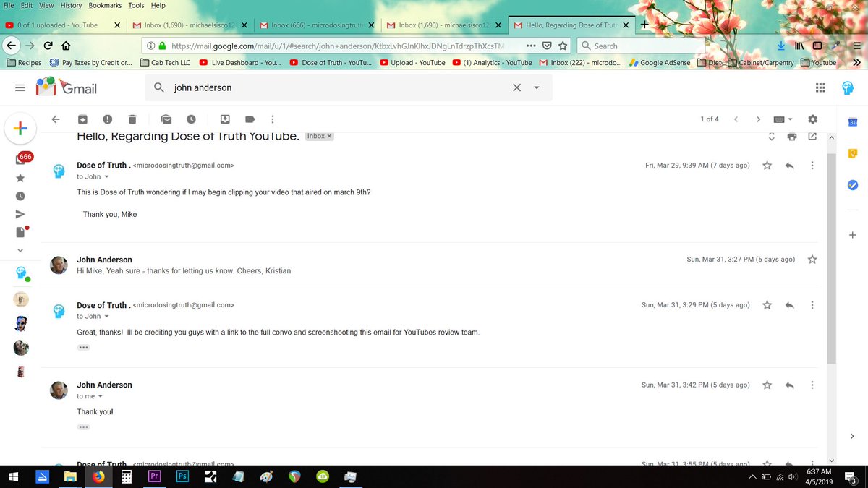This screenshot has height=488, width=868.
Task: Print all messages in conversation
Action: click(x=792, y=137)
